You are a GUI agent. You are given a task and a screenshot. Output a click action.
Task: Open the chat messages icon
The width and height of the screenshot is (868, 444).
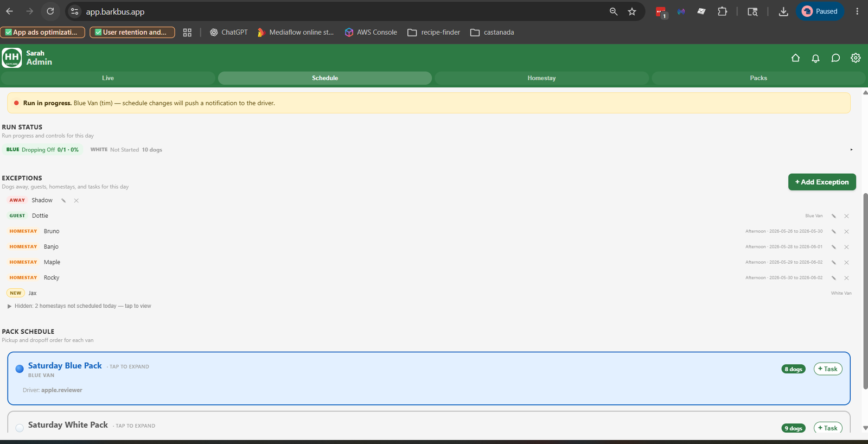(x=835, y=58)
